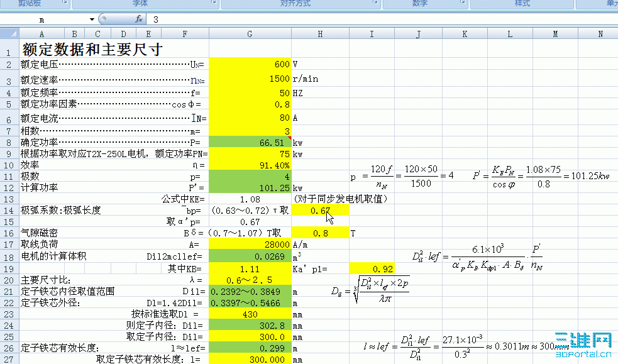Open the Name Box dropdown arrow

click(91, 19)
